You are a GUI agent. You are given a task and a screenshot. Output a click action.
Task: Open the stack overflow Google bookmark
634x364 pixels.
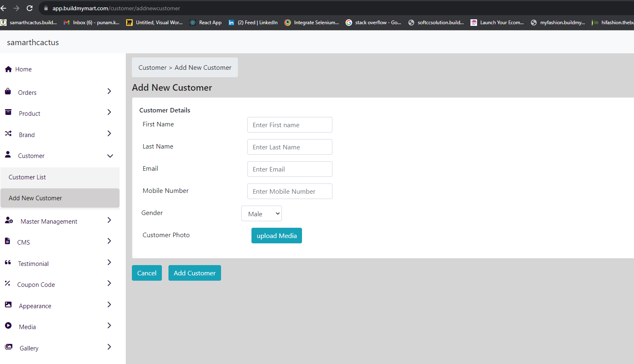373,23
